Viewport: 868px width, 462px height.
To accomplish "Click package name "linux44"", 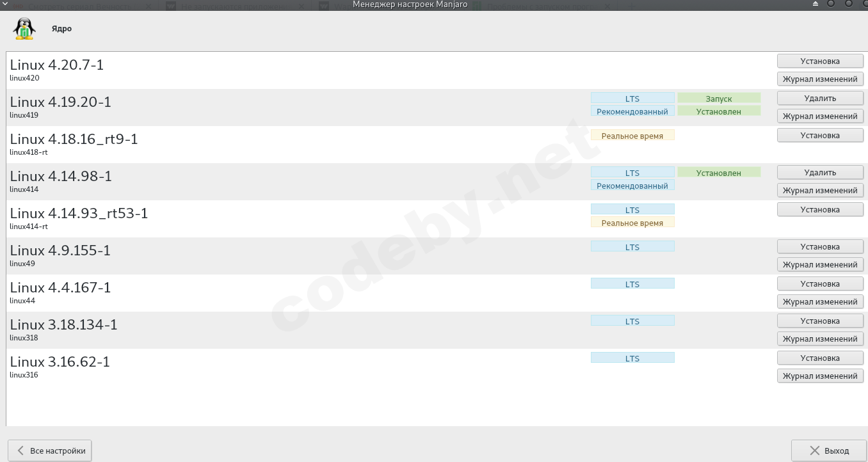I will pyautogui.click(x=22, y=301).
